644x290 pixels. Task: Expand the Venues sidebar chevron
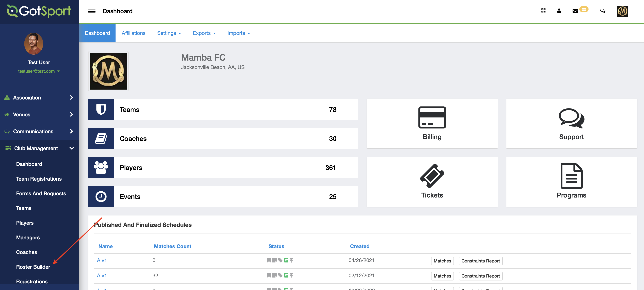(x=71, y=114)
